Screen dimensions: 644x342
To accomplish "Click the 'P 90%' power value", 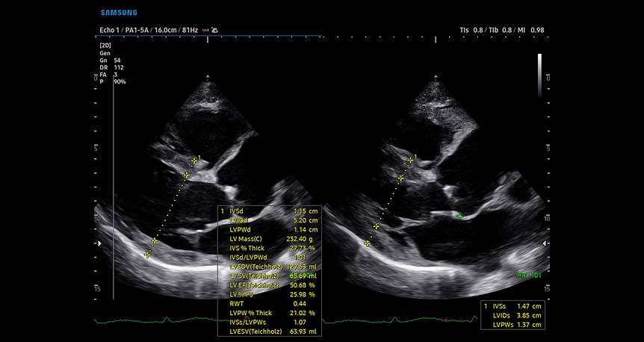I will coord(113,81).
